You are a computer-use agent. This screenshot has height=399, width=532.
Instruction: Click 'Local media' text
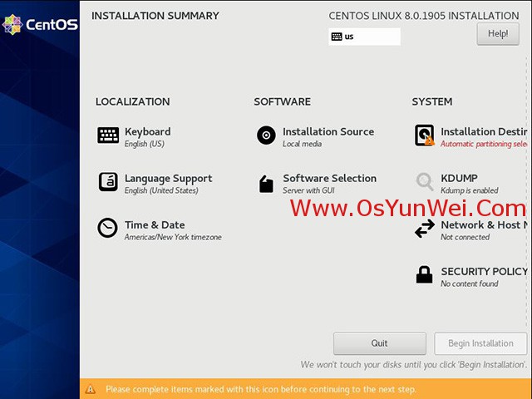pyautogui.click(x=302, y=144)
